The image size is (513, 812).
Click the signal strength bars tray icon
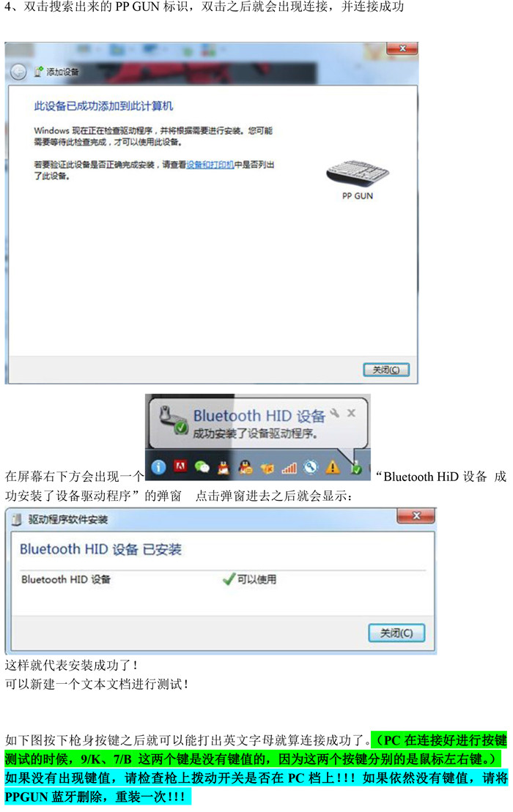[x=289, y=468]
